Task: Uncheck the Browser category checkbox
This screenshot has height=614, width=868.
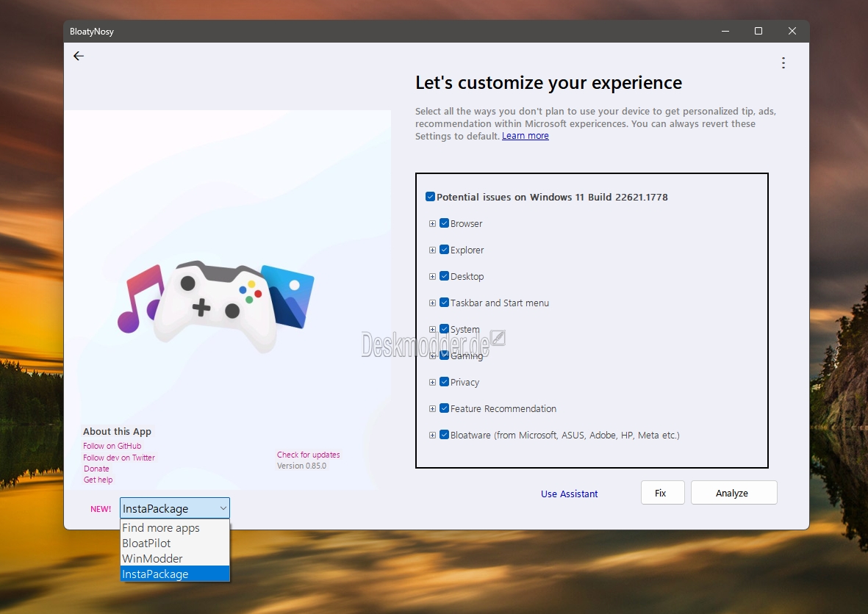Action: click(444, 223)
